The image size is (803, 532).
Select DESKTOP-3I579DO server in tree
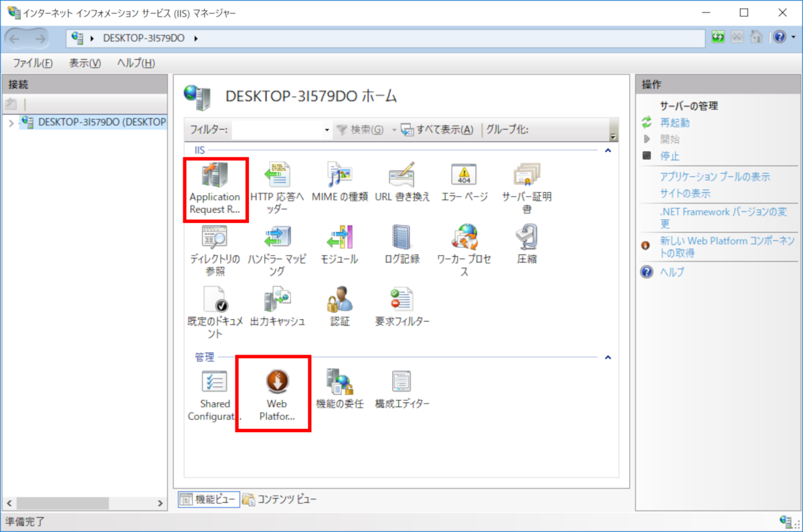pyautogui.click(x=101, y=122)
